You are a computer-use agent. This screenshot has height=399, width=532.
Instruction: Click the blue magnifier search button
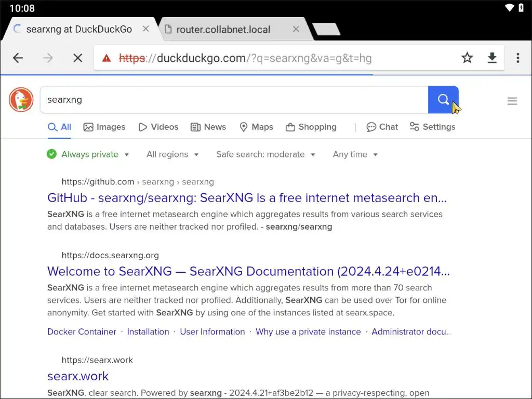point(443,99)
